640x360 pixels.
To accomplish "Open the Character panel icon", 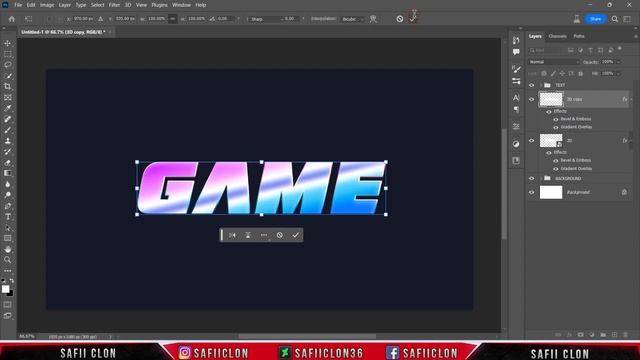I will [516, 98].
